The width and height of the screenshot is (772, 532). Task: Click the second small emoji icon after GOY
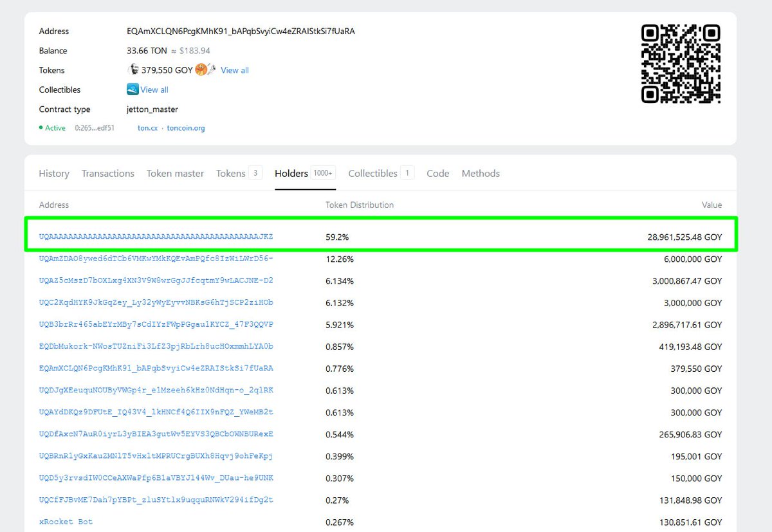212,69
